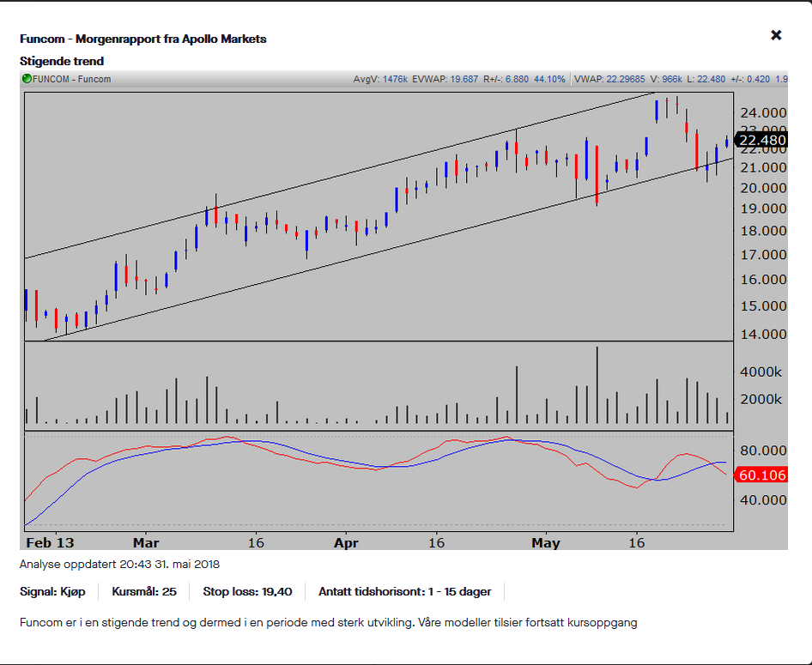
Task: Click the 'FUNCOM - Funcom' ticker label
Action: tap(71, 79)
